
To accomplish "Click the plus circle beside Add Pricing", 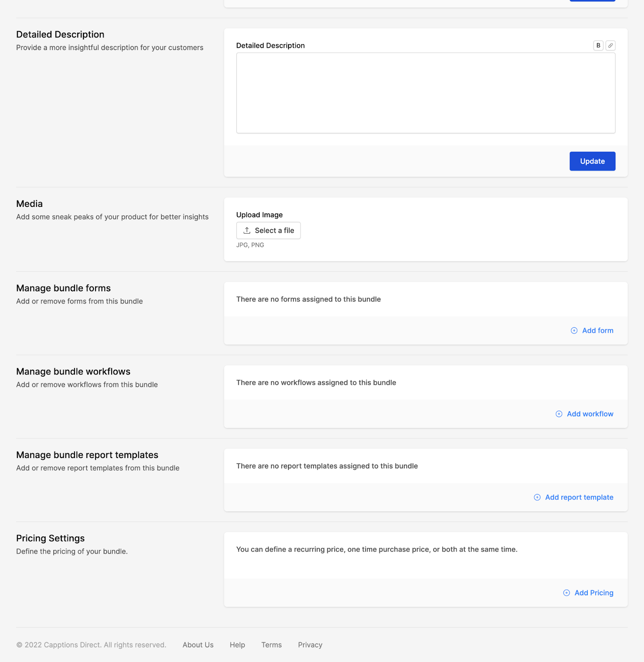I will 567,593.
